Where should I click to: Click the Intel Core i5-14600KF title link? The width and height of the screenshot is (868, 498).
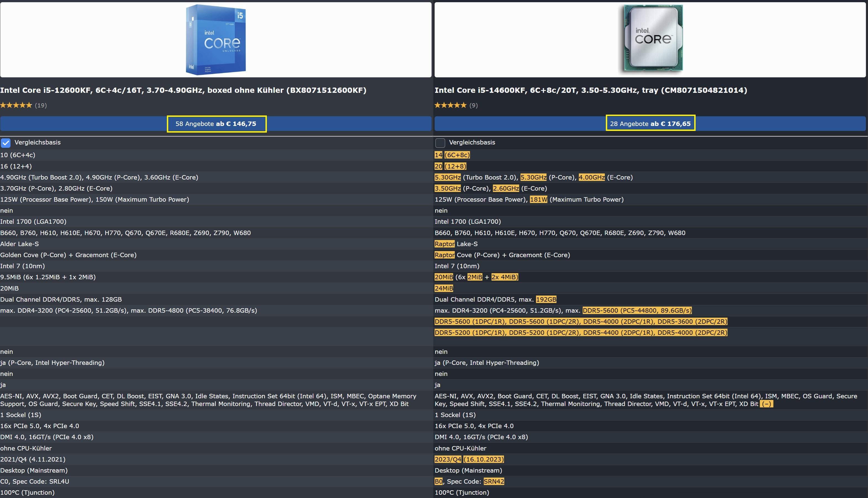[x=591, y=90]
